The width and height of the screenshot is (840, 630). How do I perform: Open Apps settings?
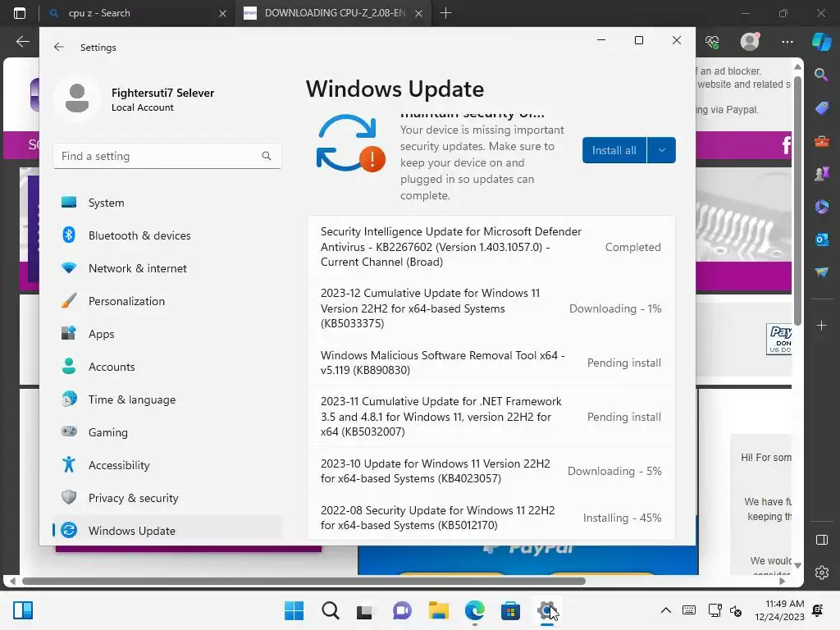167,334
